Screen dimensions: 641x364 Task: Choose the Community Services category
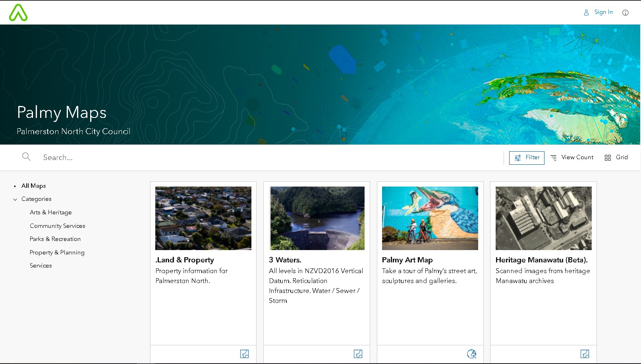point(58,226)
